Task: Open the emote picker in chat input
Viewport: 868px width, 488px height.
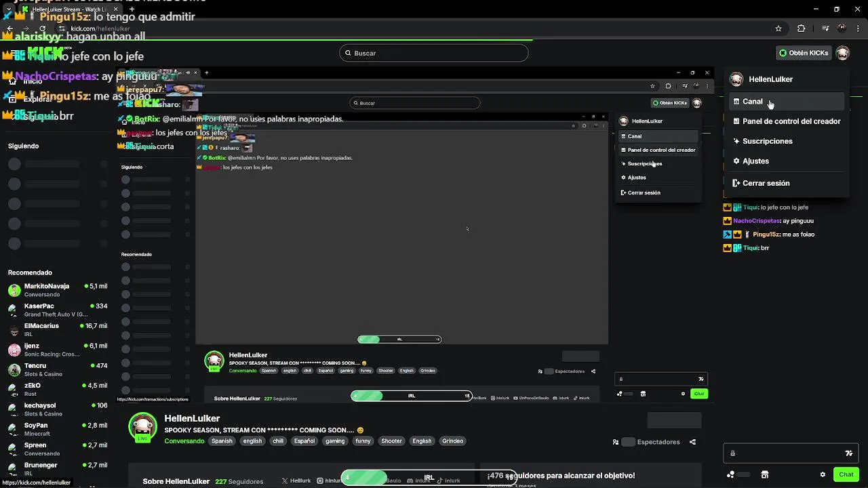Action: tap(848, 453)
